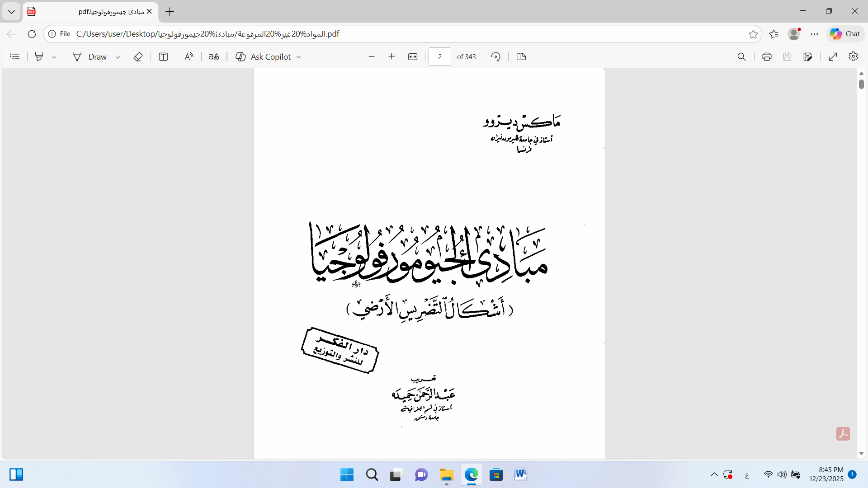Activate the Draw tool
The width and height of the screenshot is (868, 488).
pos(90,56)
